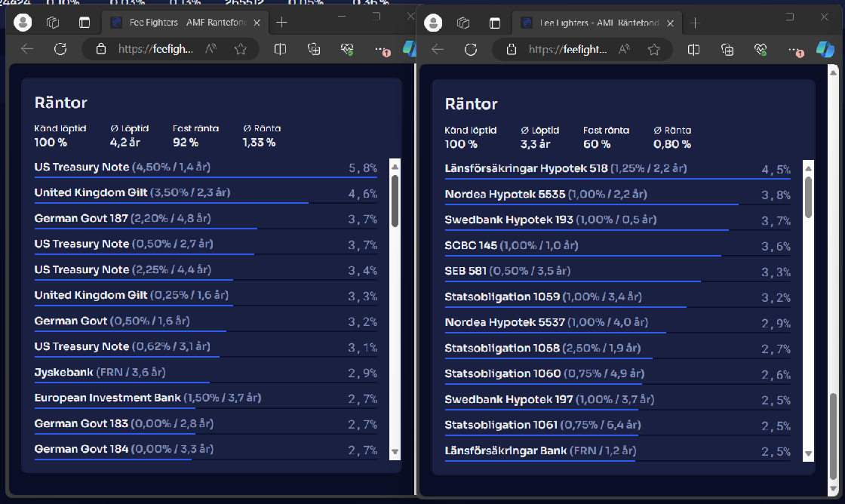The width and height of the screenshot is (845, 504).
Task: Open Collections icon in the right browser window
Action: pyautogui.click(x=727, y=50)
